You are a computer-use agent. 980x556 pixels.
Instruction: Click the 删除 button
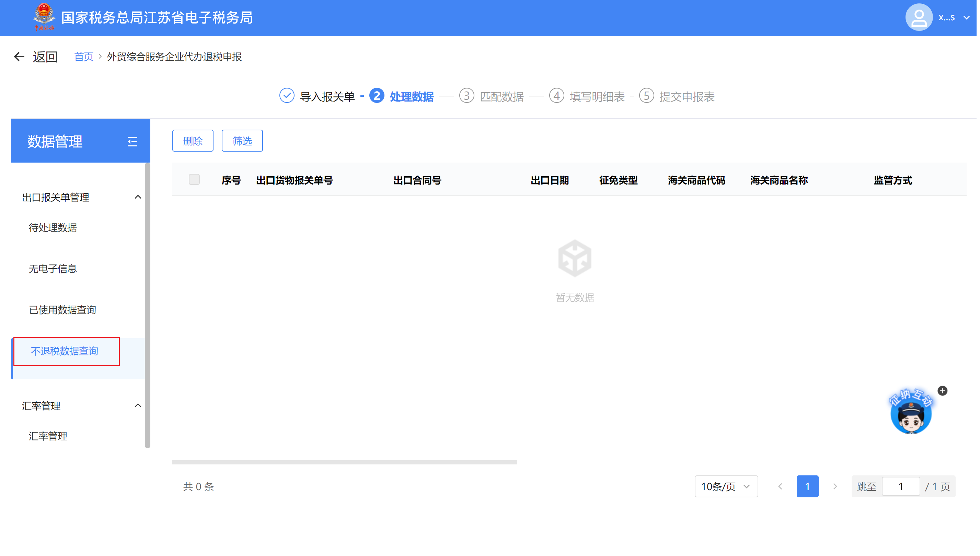(x=193, y=141)
